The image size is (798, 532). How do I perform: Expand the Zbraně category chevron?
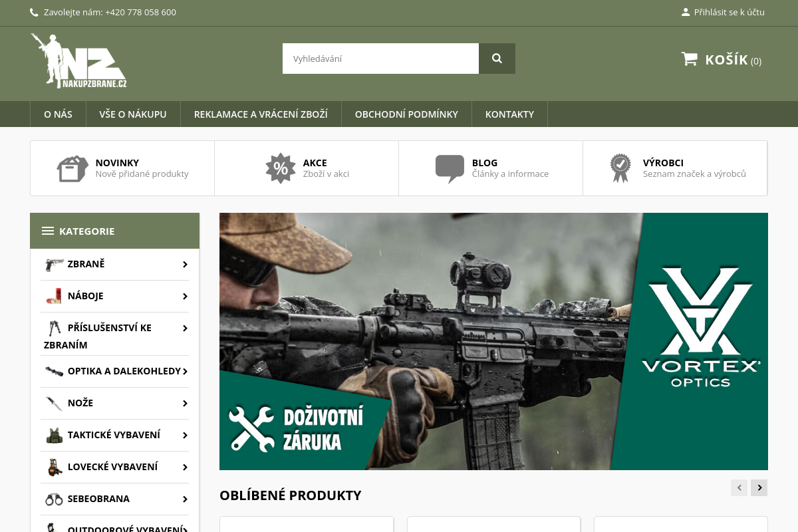(185, 265)
